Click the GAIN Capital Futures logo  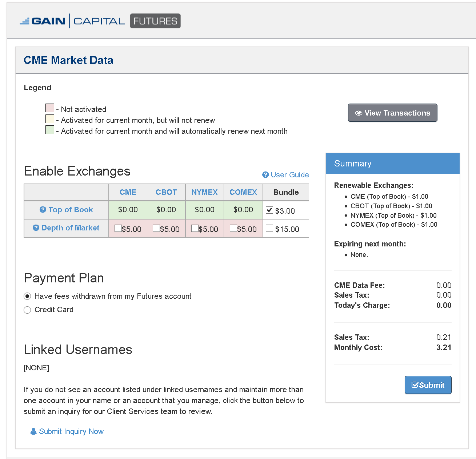coord(100,21)
